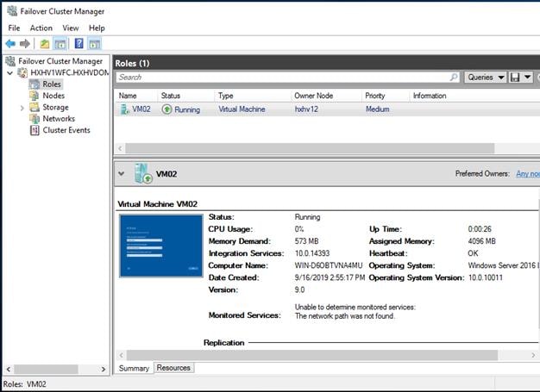Sort roles by the Name column header

coord(128,96)
